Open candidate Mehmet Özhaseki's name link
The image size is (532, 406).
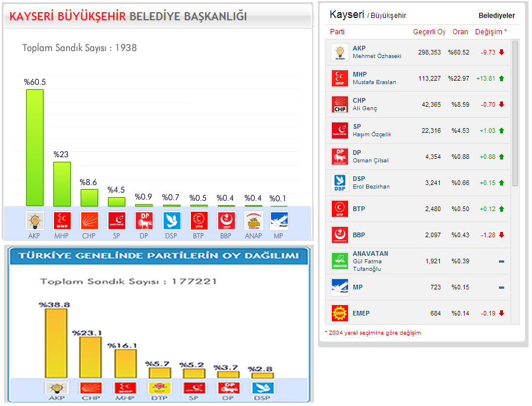(x=377, y=56)
